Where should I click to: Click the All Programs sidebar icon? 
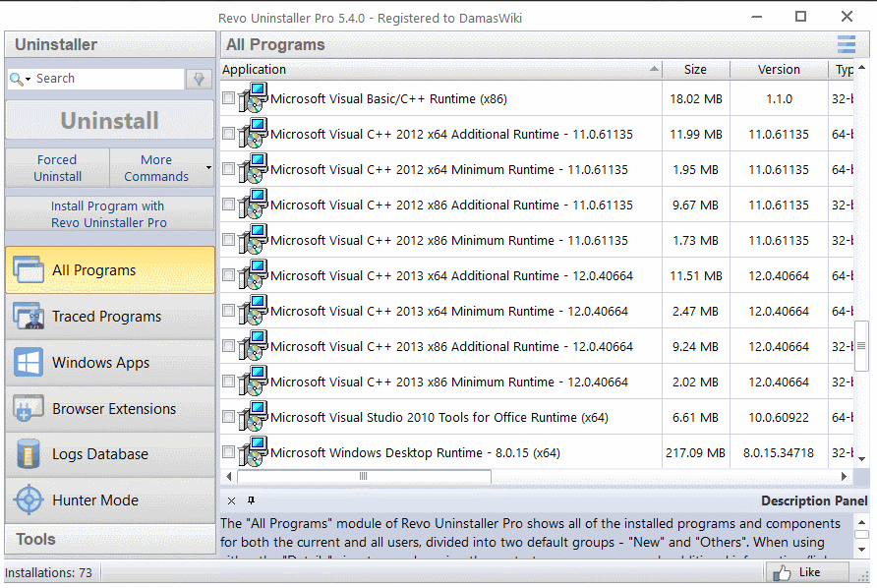click(x=29, y=269)
